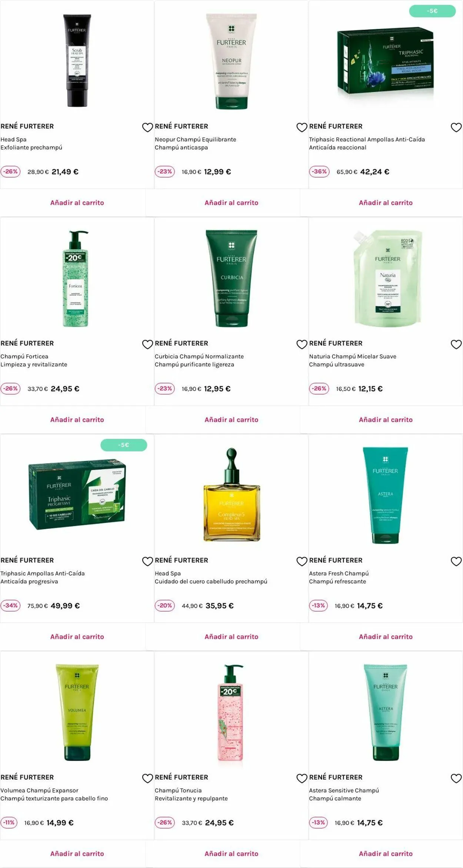Favorite the Curbicia Champú Normalizante
The image size is (463, 868).
pyautogui.click(x=302, y=344)
